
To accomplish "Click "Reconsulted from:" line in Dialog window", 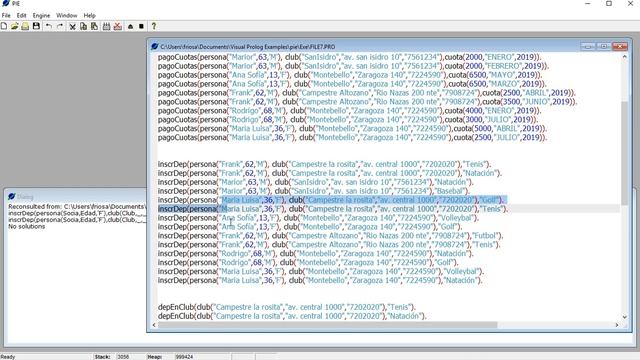I will click(77, 207).
